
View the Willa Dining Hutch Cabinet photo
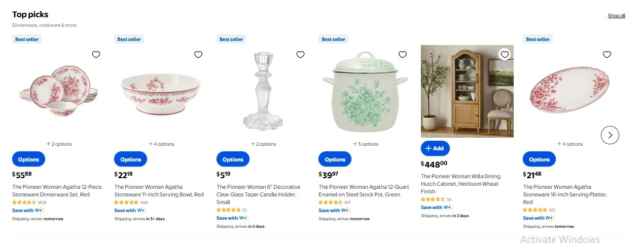tap(467, 91)
